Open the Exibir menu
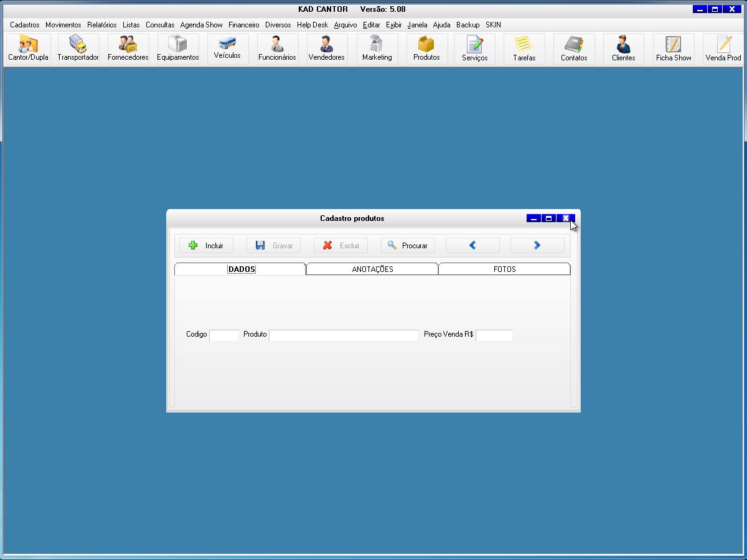 [393, 25]
